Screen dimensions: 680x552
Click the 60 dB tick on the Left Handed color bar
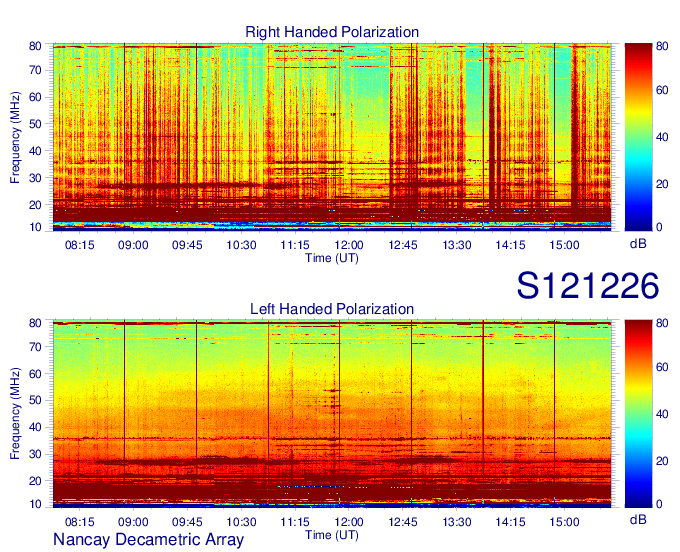(662, 367)
